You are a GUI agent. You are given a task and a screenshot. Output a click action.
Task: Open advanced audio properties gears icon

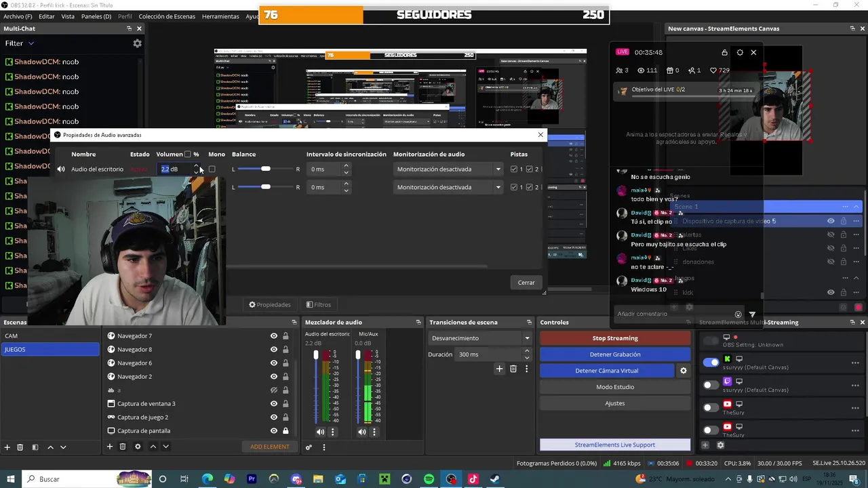(x=309, y=447)
